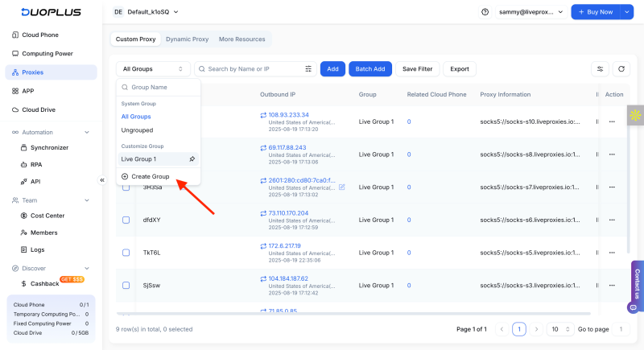
Task: Collapse the Team section
Action: click(x=87, y=200)
